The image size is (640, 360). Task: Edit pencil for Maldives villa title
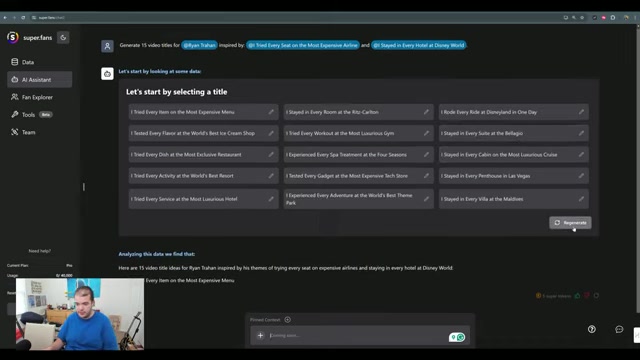click(581, 199)
